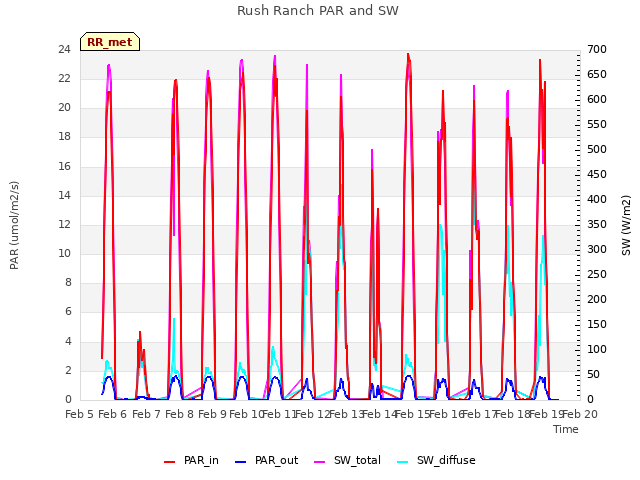Click the red PAR_in legend swatch
640x480 pixels.
point(169,462)
